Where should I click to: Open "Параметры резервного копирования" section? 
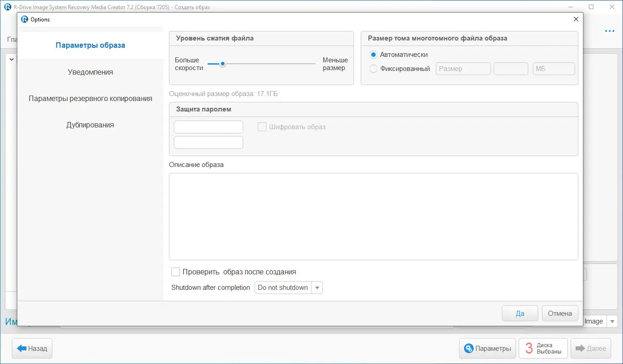(90, 98)
